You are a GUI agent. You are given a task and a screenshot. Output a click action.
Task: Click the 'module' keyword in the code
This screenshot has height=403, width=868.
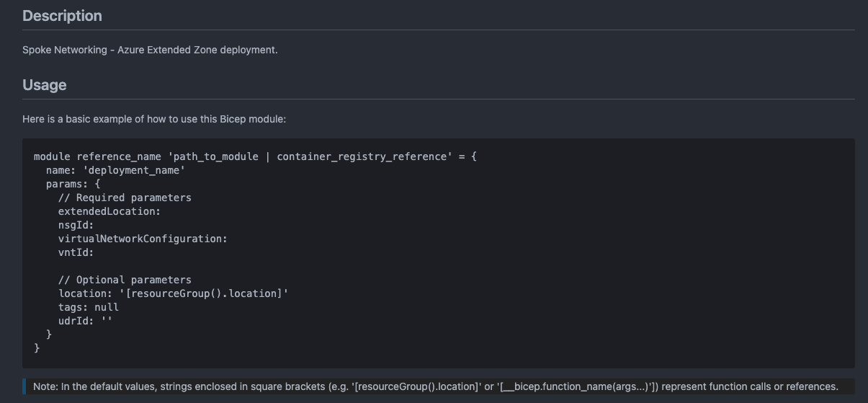(x=52, y=156)
